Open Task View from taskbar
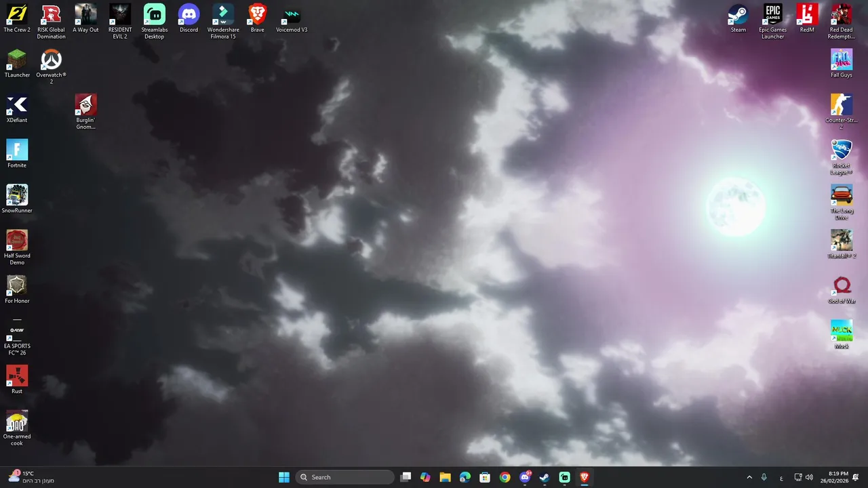 point(406,477)
